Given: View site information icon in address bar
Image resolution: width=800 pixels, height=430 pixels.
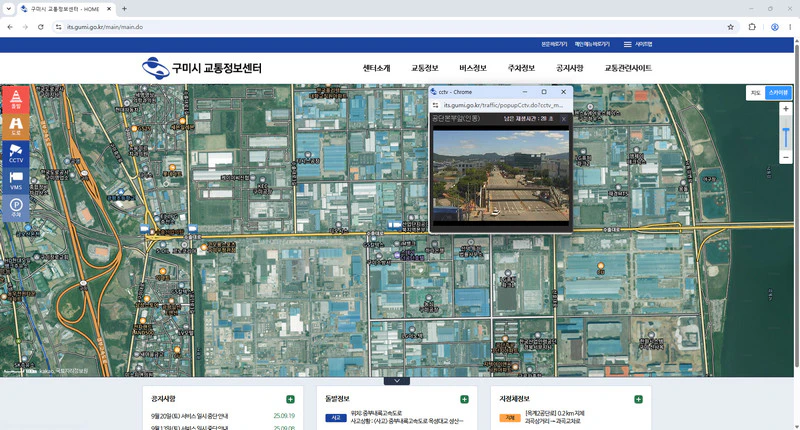Looking at the screenshot, I should 58,27.
